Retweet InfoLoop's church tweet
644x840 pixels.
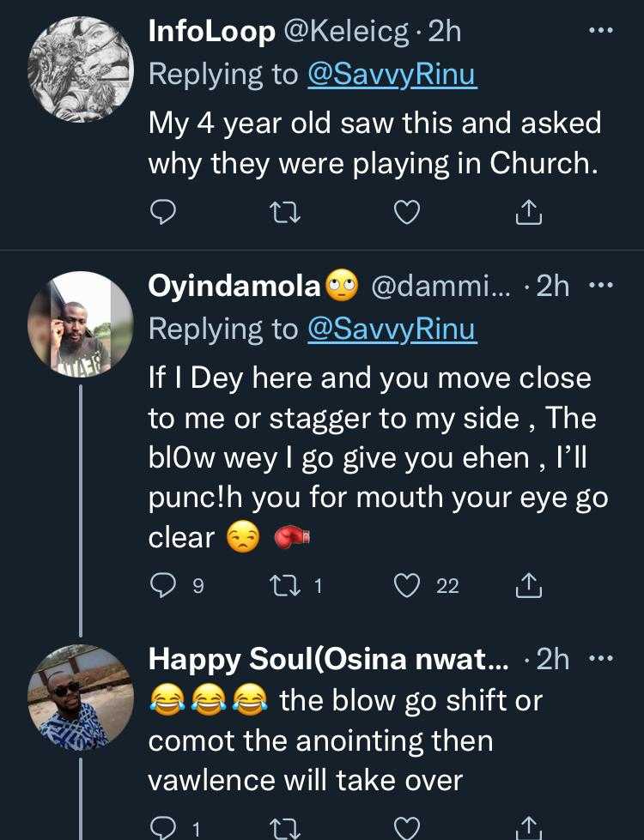[x=285, y=212]
